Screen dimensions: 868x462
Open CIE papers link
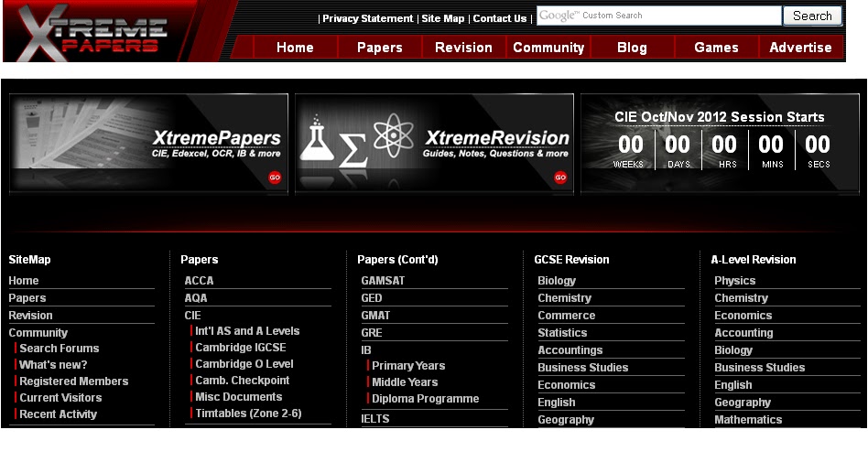tap(192, 316)
